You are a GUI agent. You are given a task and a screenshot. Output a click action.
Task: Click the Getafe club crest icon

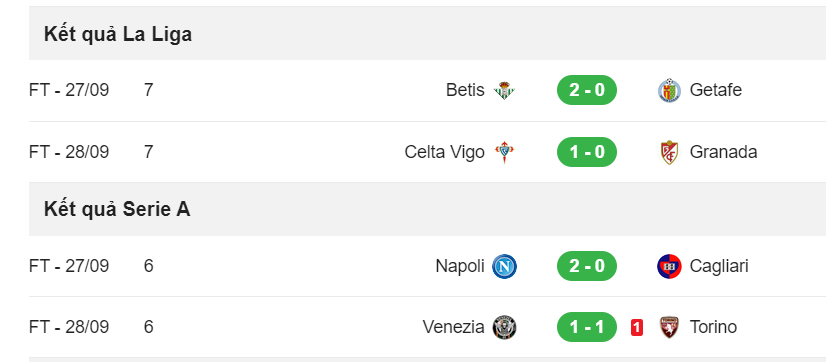click(x=669, y=91)
